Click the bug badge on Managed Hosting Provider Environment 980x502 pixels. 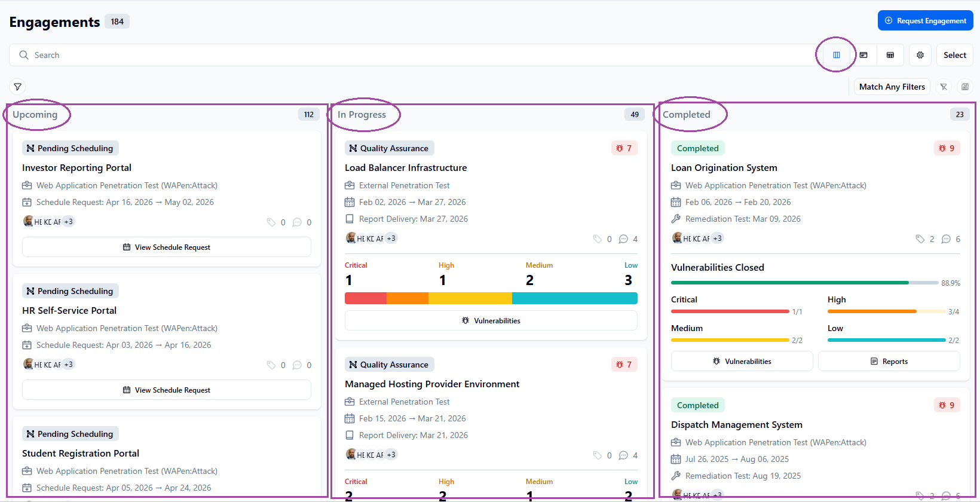tap(624, 365)
